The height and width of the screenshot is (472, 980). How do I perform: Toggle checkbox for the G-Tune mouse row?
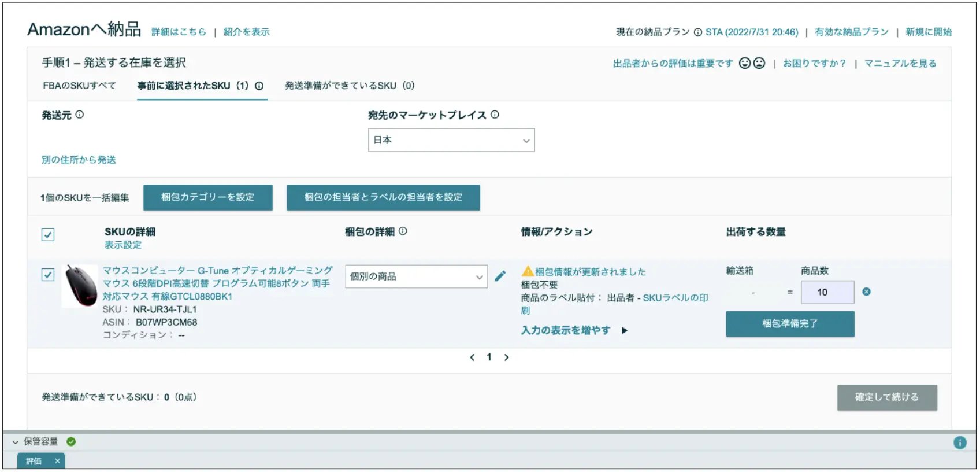click(x=48, y=275)
